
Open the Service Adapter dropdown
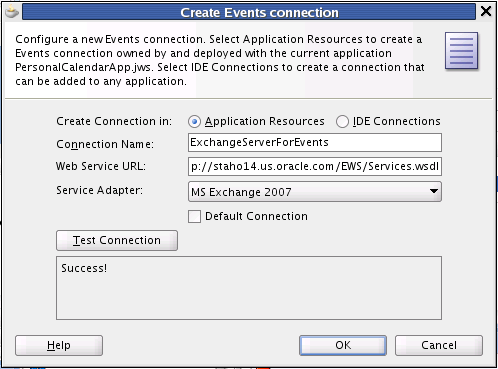pyautogui.click(x=315, y=192)
